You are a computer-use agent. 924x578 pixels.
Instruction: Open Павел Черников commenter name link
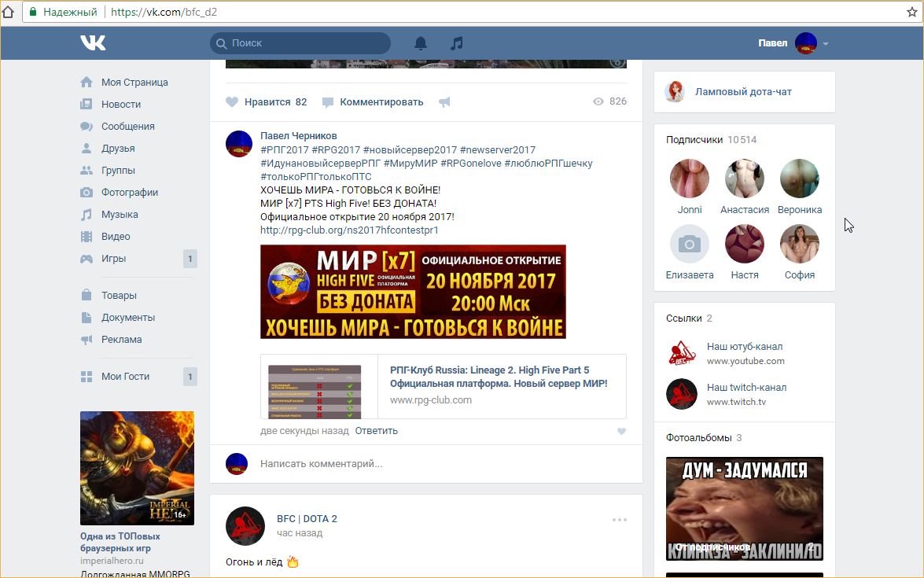point(299,136)
